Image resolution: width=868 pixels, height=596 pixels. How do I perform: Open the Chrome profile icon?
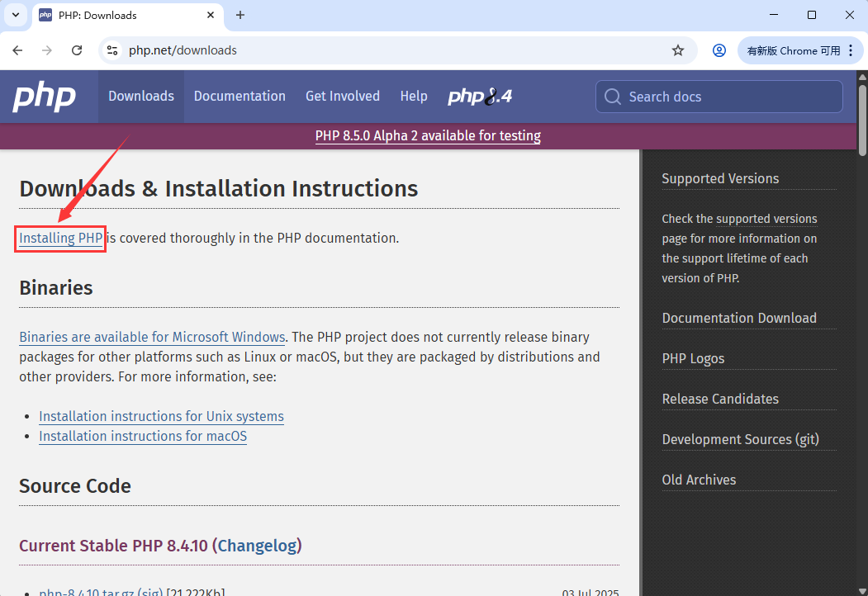coord(719,50)
